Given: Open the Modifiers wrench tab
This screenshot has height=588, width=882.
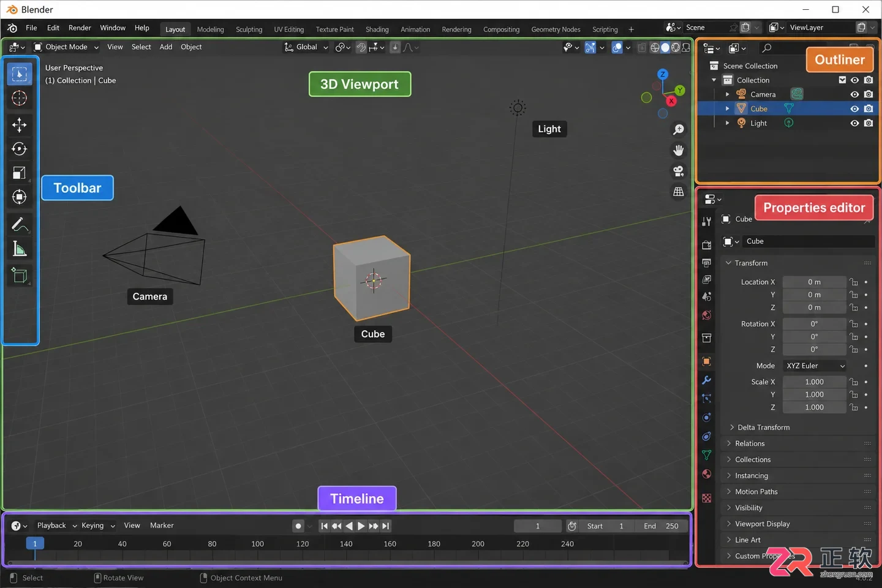Looking at the screenshot, I should (x=707, y=380).
